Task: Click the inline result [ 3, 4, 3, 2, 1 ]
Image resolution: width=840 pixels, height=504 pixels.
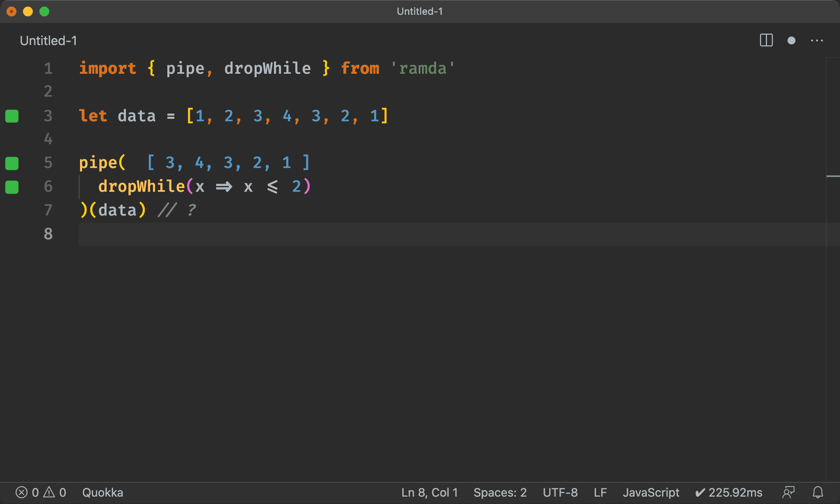Action: [228, 163]
